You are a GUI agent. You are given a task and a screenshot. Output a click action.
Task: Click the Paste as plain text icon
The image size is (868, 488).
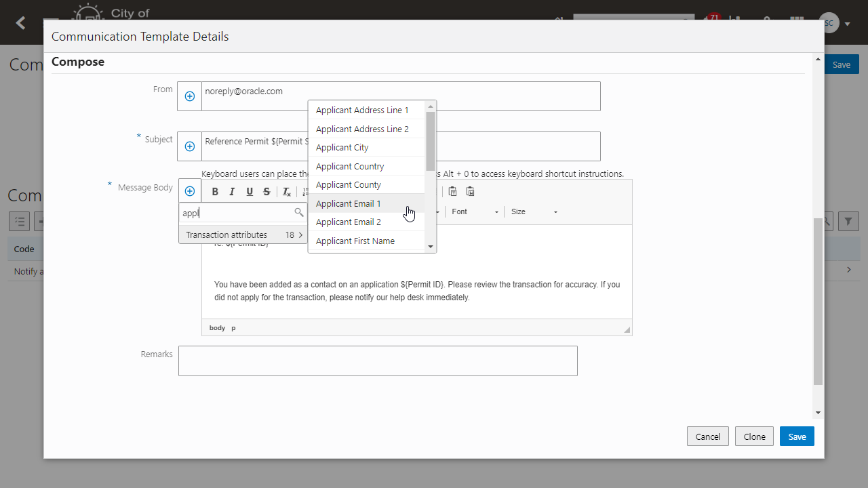click(453, 192)
